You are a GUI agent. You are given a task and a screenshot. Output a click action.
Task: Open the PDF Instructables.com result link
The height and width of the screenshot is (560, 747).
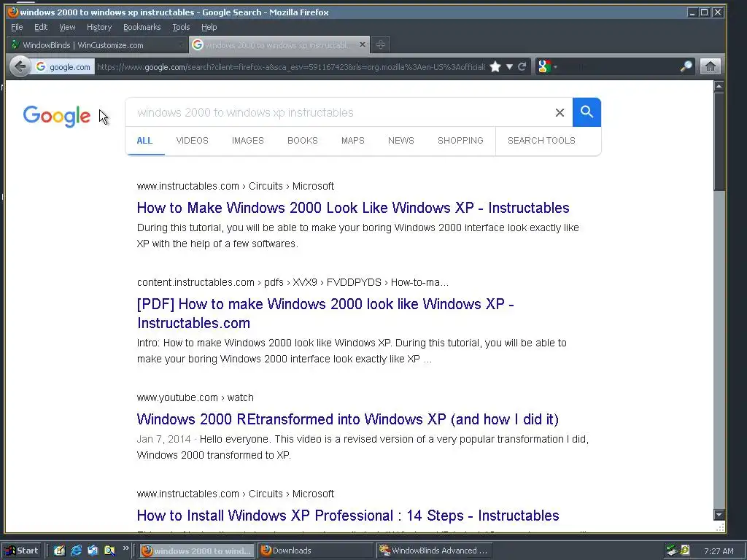[325, 314]
